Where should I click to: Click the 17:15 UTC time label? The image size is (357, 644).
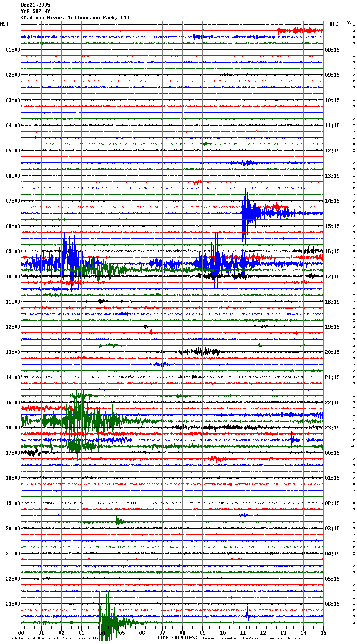[x=332, y=277]
